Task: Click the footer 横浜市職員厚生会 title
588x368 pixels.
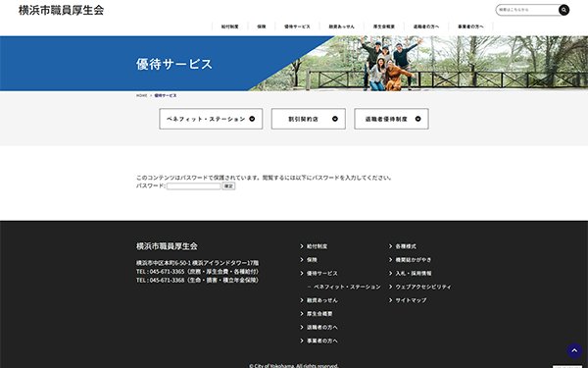Action: pos(167,246)
